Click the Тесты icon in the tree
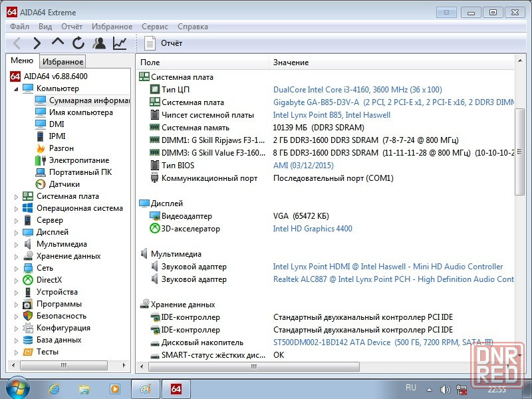The width and height of the screenshot is (532, 399). (x=28, y=352)
